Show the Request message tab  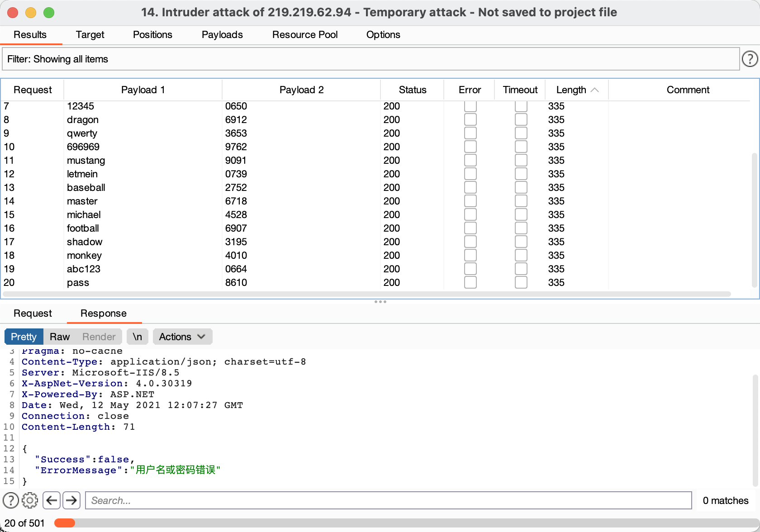pyautogui.click(x=33, y=313)
